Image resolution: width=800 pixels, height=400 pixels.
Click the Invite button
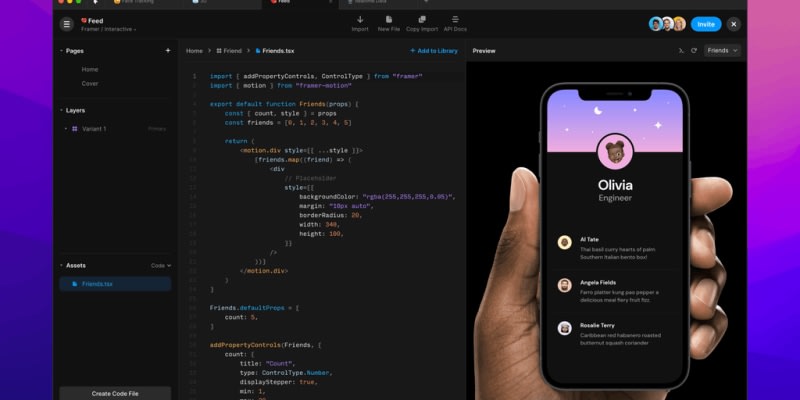(x=705, y=24)
